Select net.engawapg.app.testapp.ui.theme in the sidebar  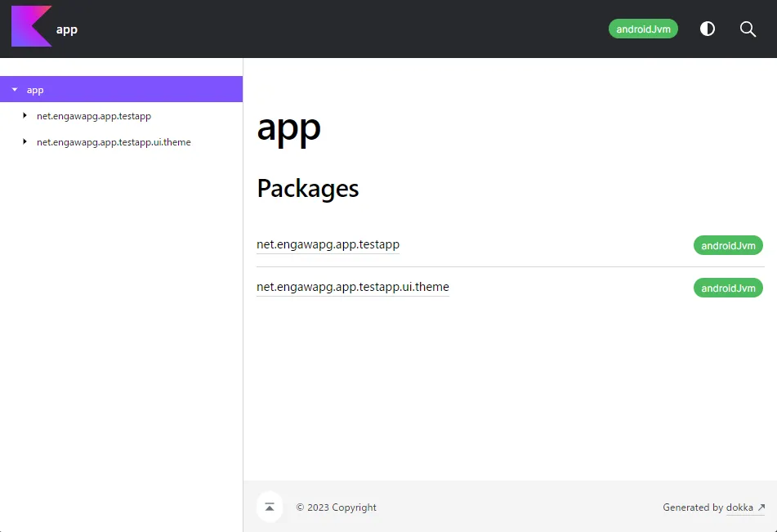(114, 142)
